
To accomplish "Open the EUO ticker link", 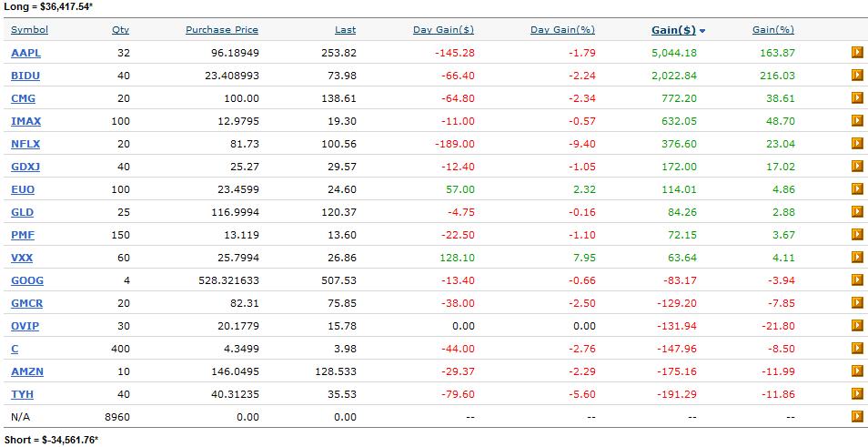I will tap(23, 189).
